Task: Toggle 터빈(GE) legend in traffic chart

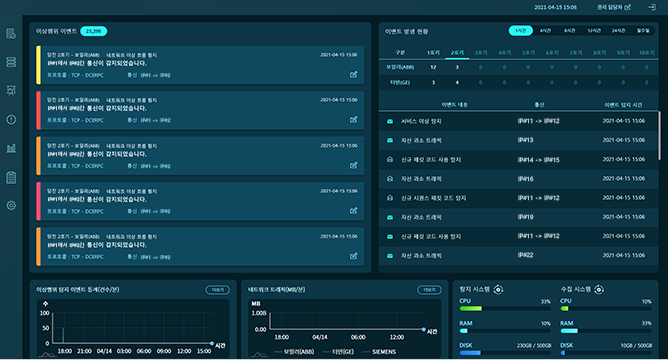Action: [x=339, y=352]
